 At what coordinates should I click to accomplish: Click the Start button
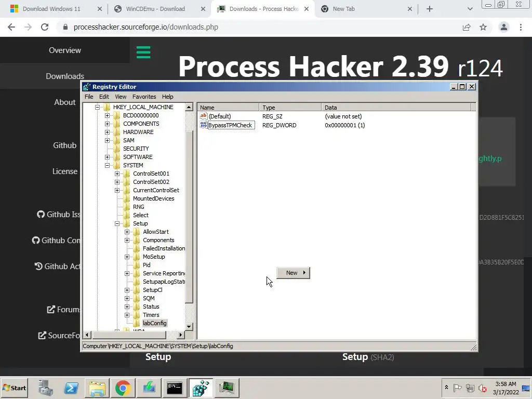14,388
